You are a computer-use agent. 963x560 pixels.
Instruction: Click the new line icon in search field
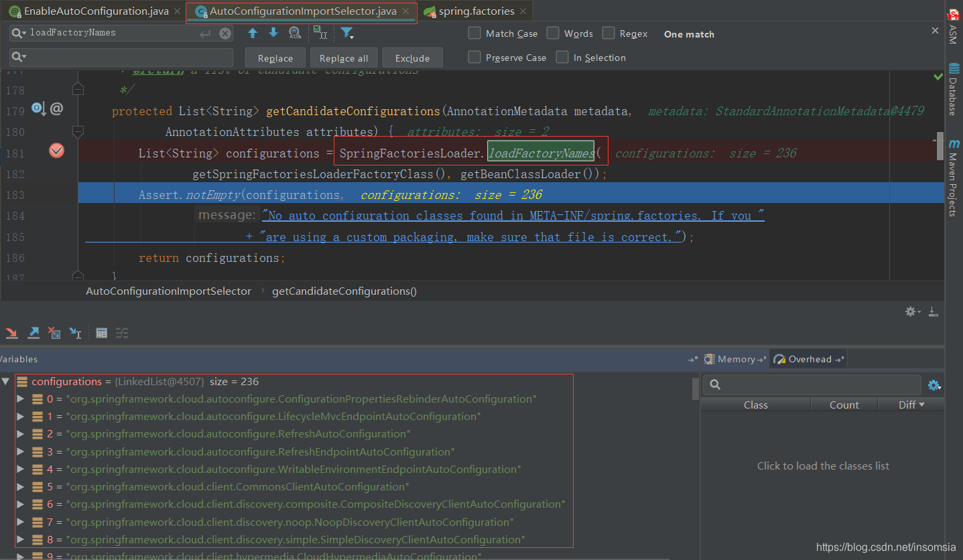[206, 33]
